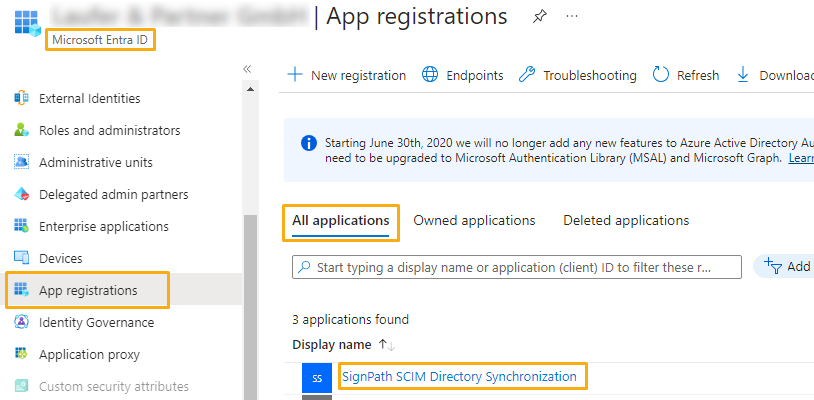Open Administrative units
This screenshot has width=814, height=400.
point(96,162)
